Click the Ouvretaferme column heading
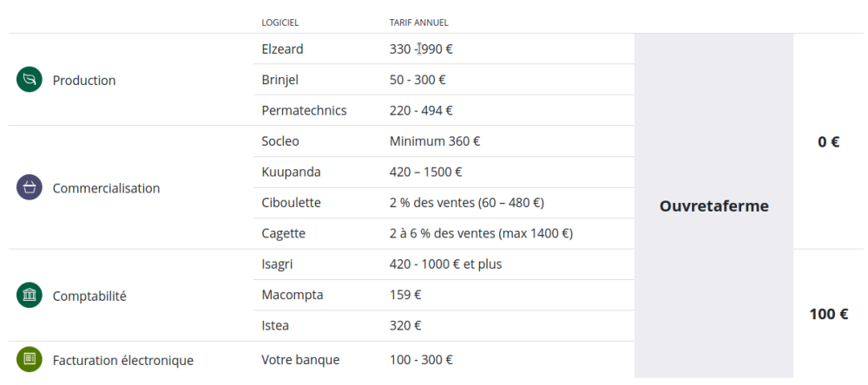The height and width of the screenshot is (385, 868). tap(713, 206)
